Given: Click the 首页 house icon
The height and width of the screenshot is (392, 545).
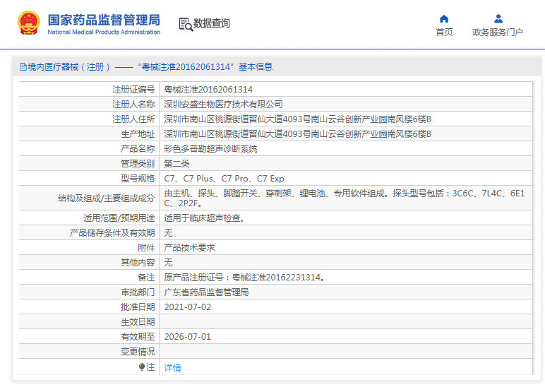Looking at the screenshot, I should click(x=444, y=18).
